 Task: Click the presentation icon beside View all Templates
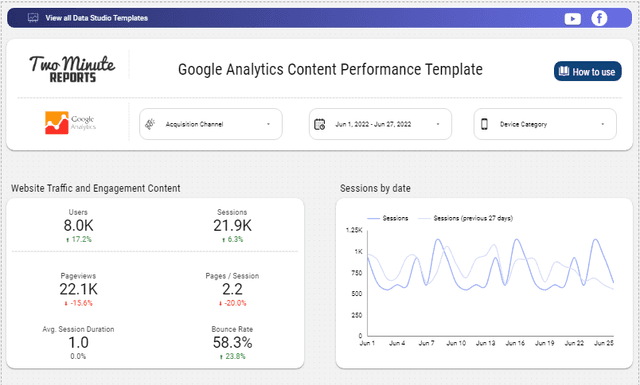click(x=33, y=18)
